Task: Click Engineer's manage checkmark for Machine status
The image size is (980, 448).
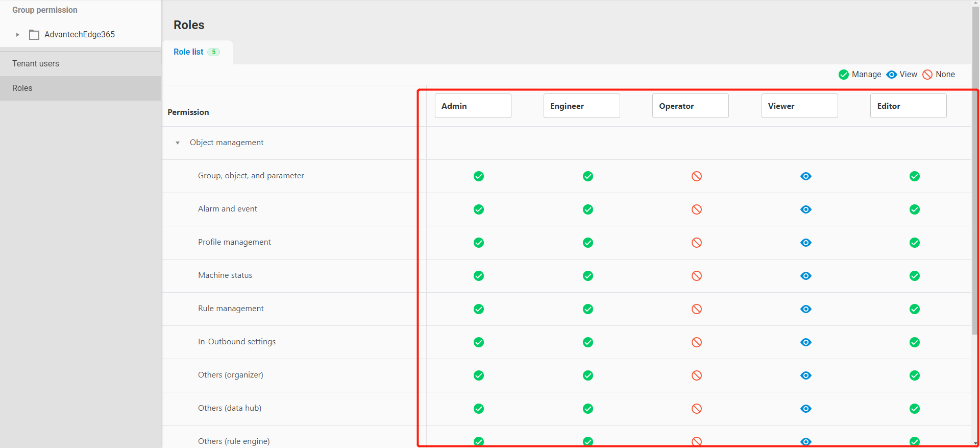Action: point(587,276)
